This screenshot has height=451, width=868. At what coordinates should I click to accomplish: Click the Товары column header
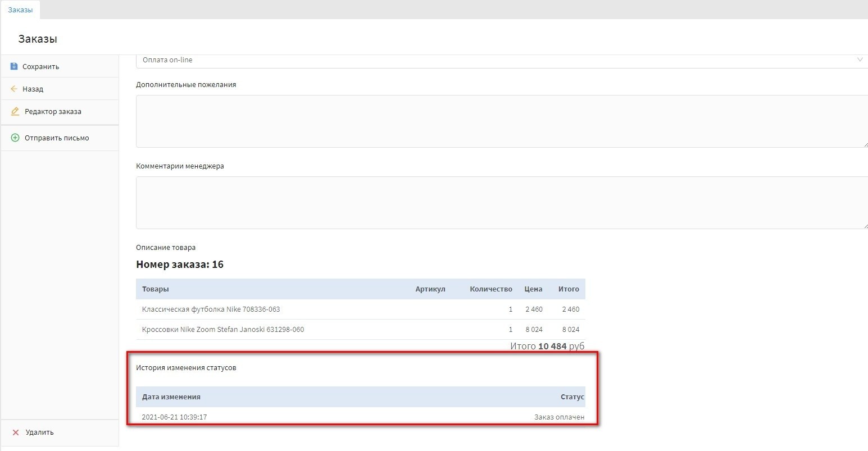156,289
